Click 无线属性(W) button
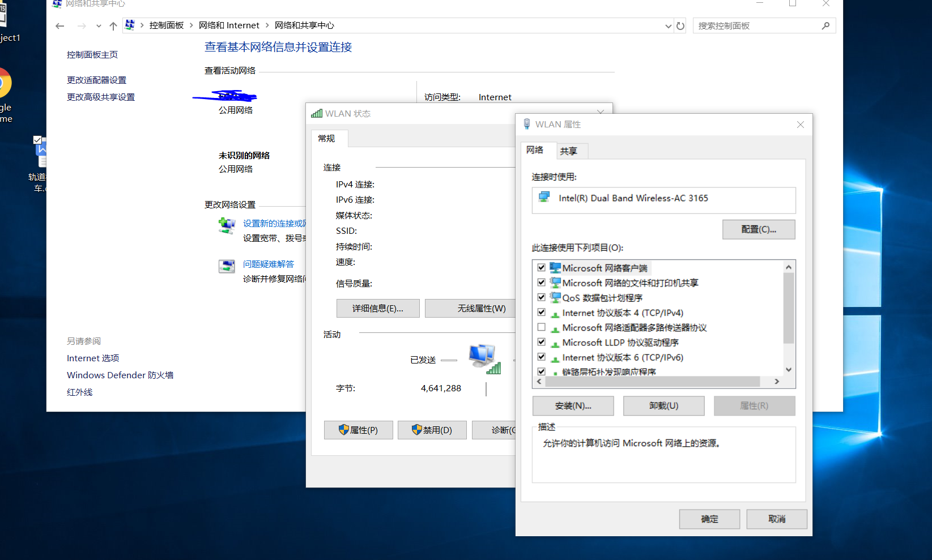This screenshot has height=560, width=932. (x=470, y=309)
